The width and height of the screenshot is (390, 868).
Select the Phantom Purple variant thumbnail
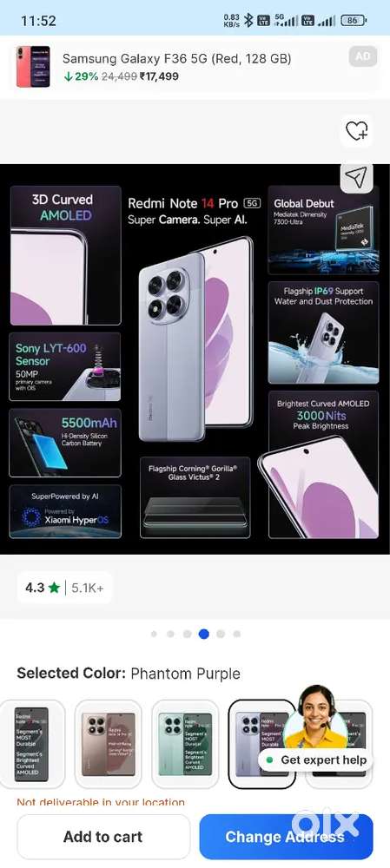[x=262, y=744]
